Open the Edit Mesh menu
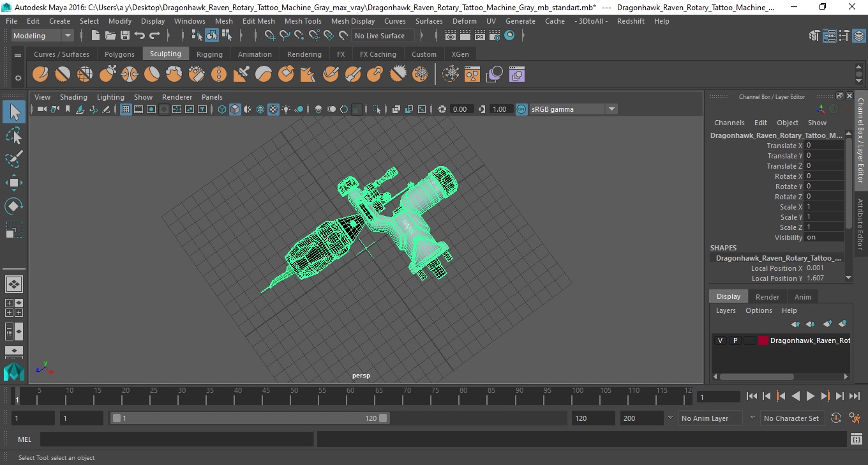 pos(258,21)
